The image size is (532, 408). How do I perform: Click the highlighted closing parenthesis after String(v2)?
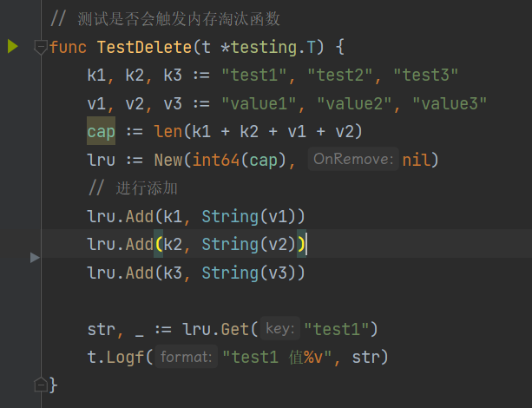[301, 244]
